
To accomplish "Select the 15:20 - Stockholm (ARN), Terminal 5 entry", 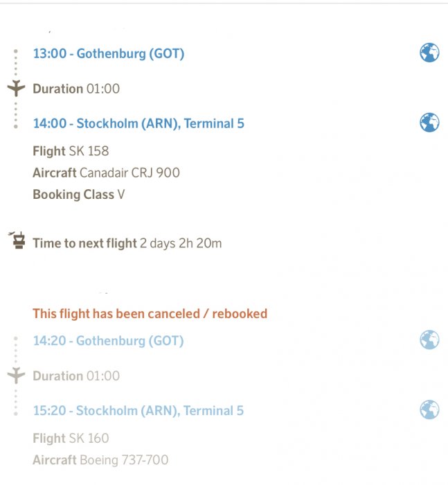I will pyautogui.click(x=138, y=411).
